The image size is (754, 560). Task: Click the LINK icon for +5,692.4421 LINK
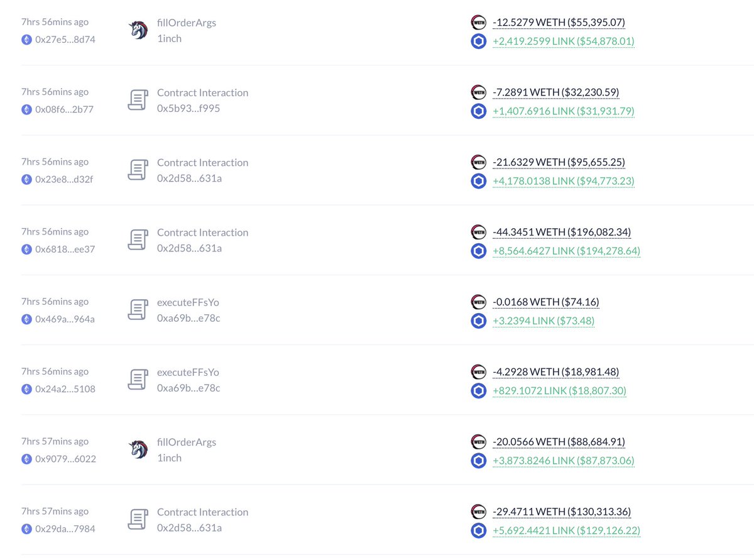click(479, 530)
